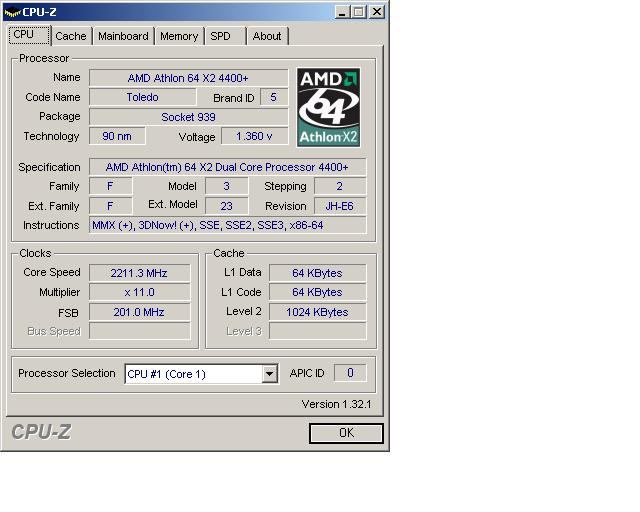Viewport: 640px width, 512px height.
Task: Close the CPU-Z window
Action: [377, 12]
